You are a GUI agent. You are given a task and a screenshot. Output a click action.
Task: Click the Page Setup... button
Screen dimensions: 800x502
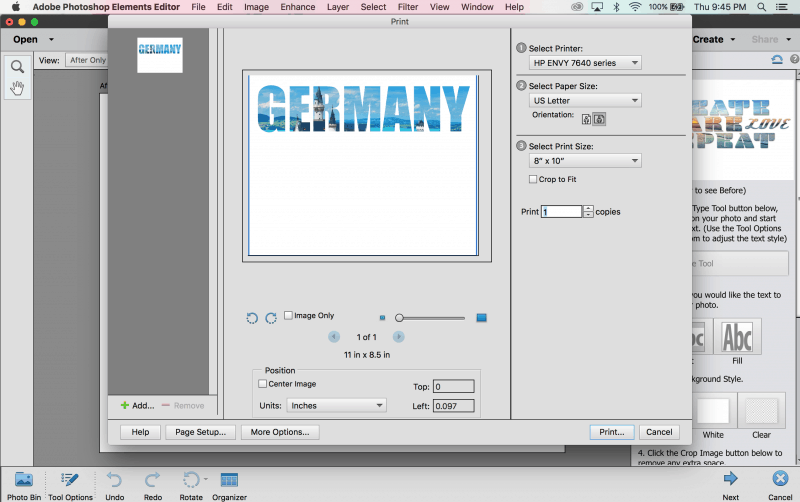pyautogui.click(x=201, y=432)
